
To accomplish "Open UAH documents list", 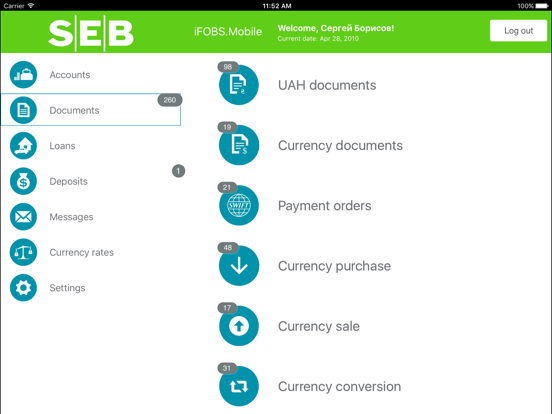I will pyautogui.click(x=327, y=85).
